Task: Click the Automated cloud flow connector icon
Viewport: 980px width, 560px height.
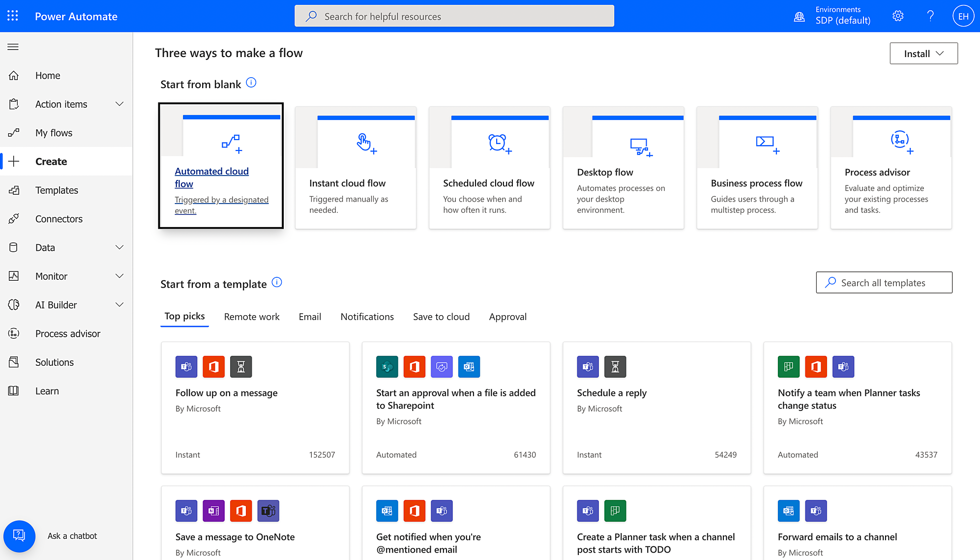Action: (x=232, y=144)
